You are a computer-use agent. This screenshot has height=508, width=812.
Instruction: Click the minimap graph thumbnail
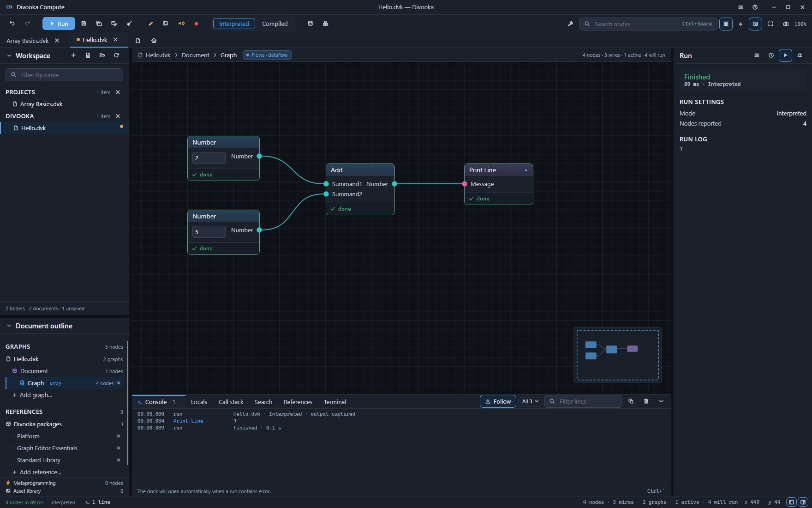(617, 355)
